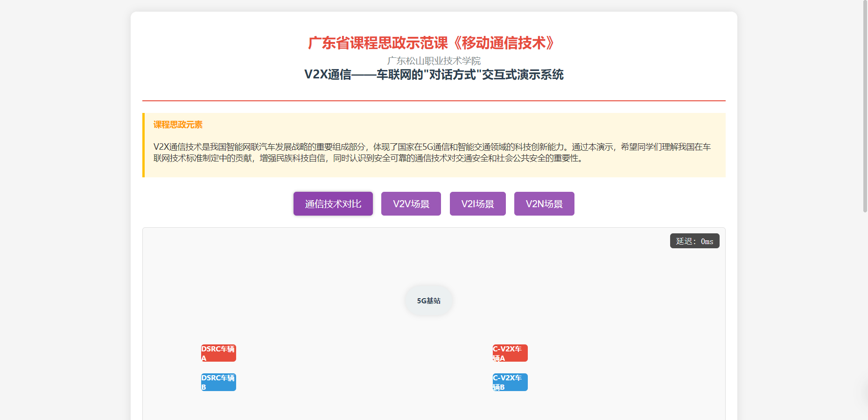Click the red divider line under the header
This screenshot has width=868, height=420.
[434, 100]
